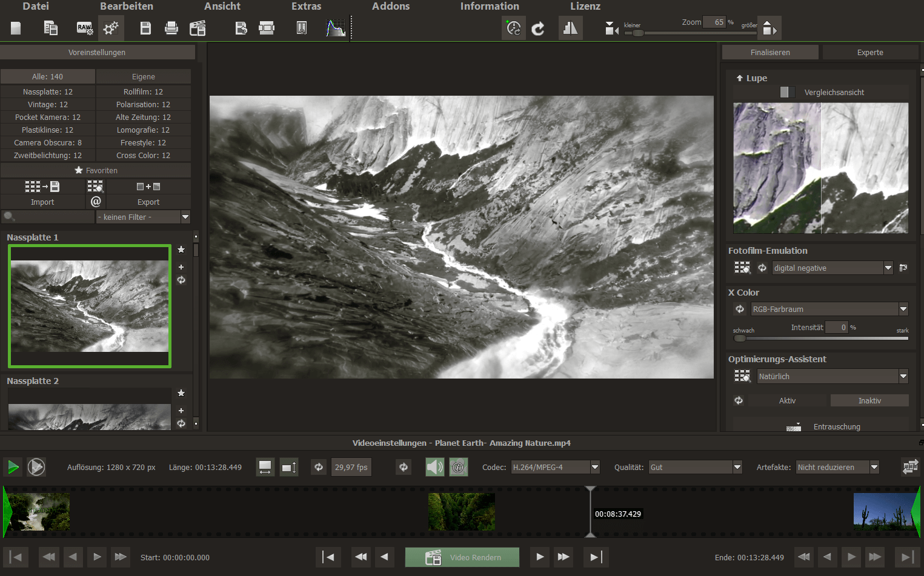This screenshot has width=924, height=576.
Task: Click the green play preview icon
Action: coord(13,467)
